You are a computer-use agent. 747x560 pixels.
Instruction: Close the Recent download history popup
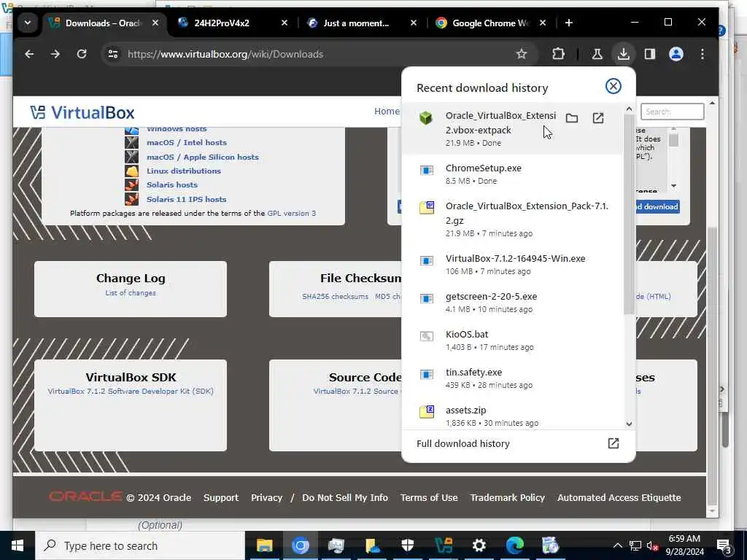coord(613,86)
